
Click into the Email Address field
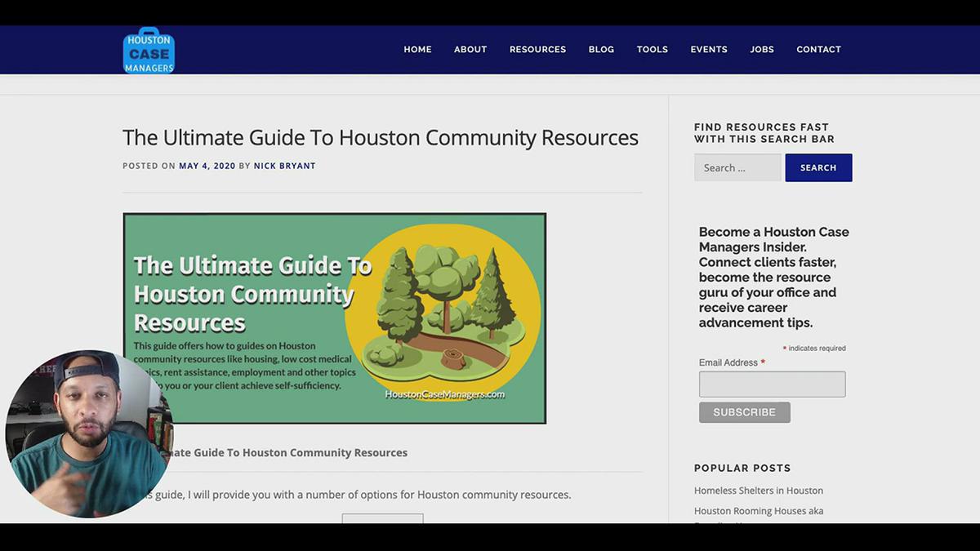(772, 384)
